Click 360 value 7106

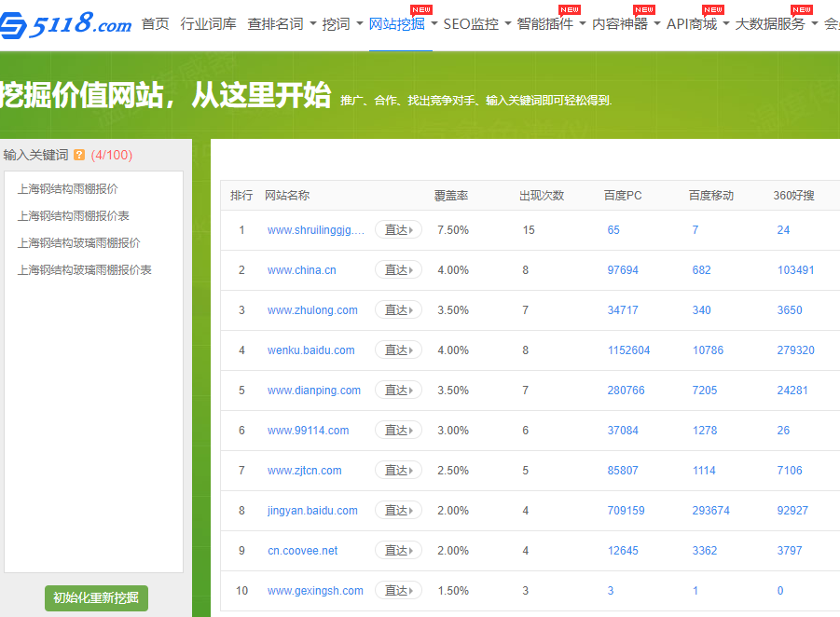click(790, 471)
